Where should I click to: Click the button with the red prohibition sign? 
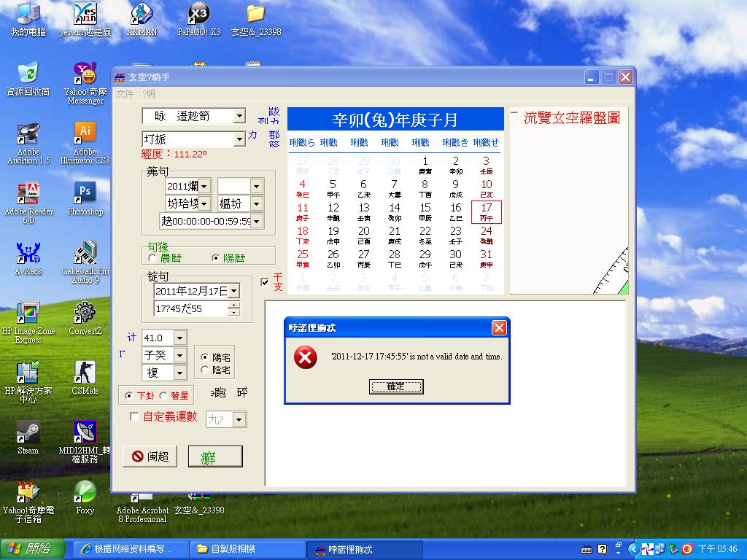(150, 456)
